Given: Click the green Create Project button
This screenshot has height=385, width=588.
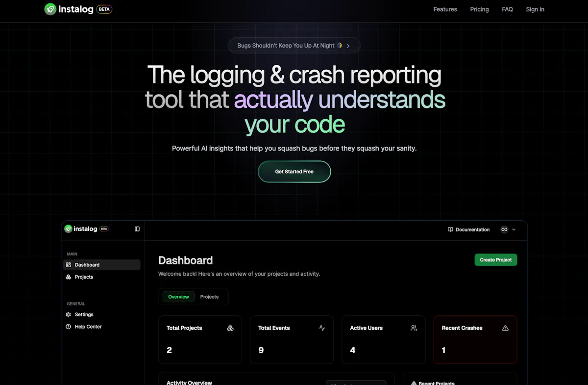Looking at the screenshot, I should coord(496,260).
